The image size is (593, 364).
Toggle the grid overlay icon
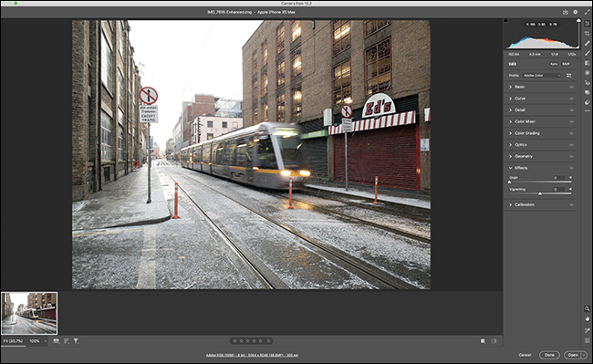click(x=587, y=340)
